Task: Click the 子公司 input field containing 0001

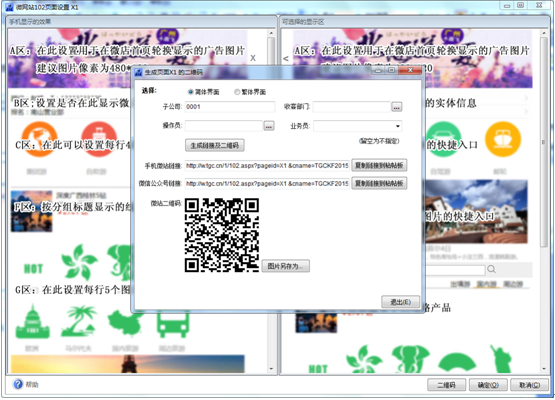Action: click(230, 107)
